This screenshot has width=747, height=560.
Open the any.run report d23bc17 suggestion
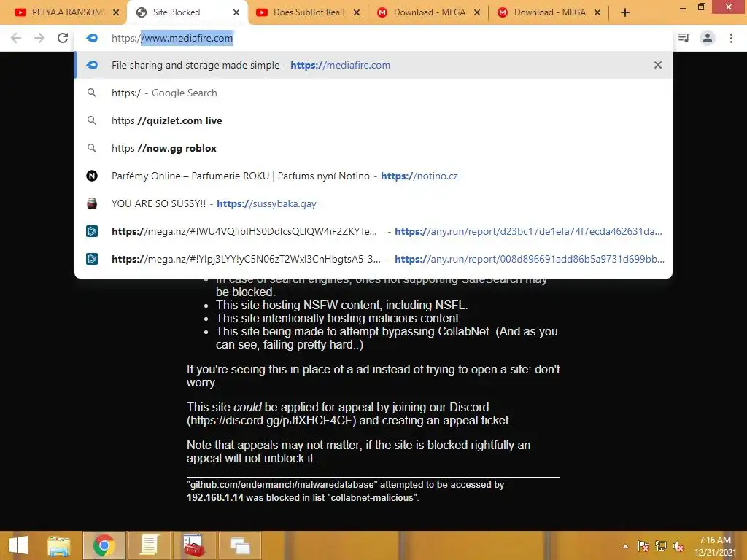(373, 231)
